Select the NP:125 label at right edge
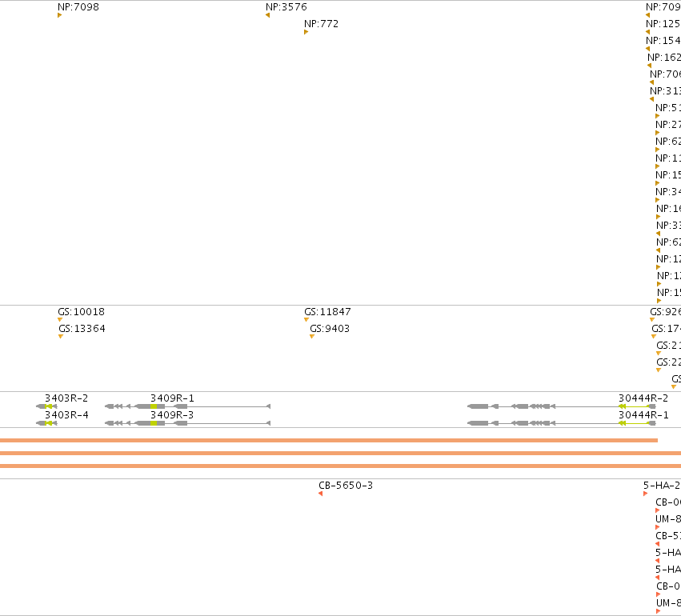This screenshot has width=681, height=616. tap(663, 24)
